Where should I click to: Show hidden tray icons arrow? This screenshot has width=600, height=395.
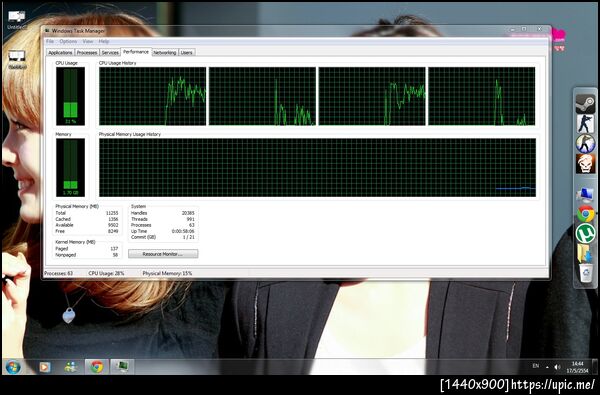547,367
